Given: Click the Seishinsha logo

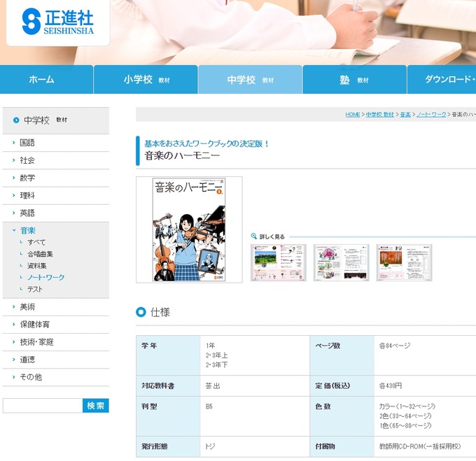Looking at the screenshot, I should [x=57, y=22].
